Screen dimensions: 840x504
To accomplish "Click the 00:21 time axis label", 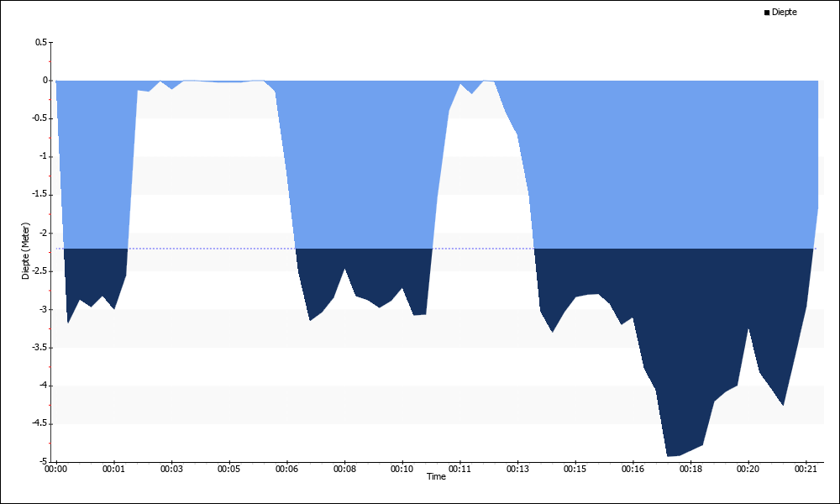I will (x=806, y=470).
